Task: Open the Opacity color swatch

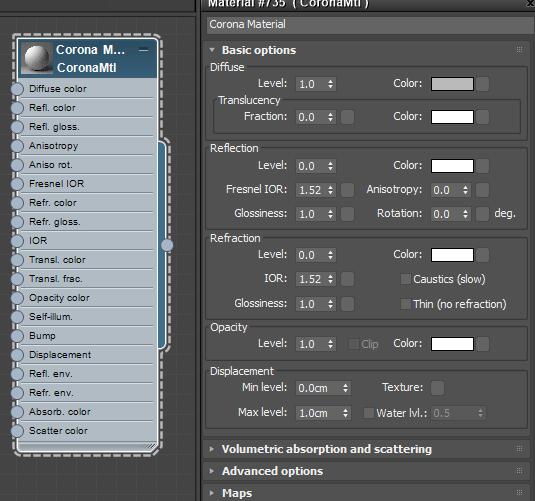Action: pos(452,344)
